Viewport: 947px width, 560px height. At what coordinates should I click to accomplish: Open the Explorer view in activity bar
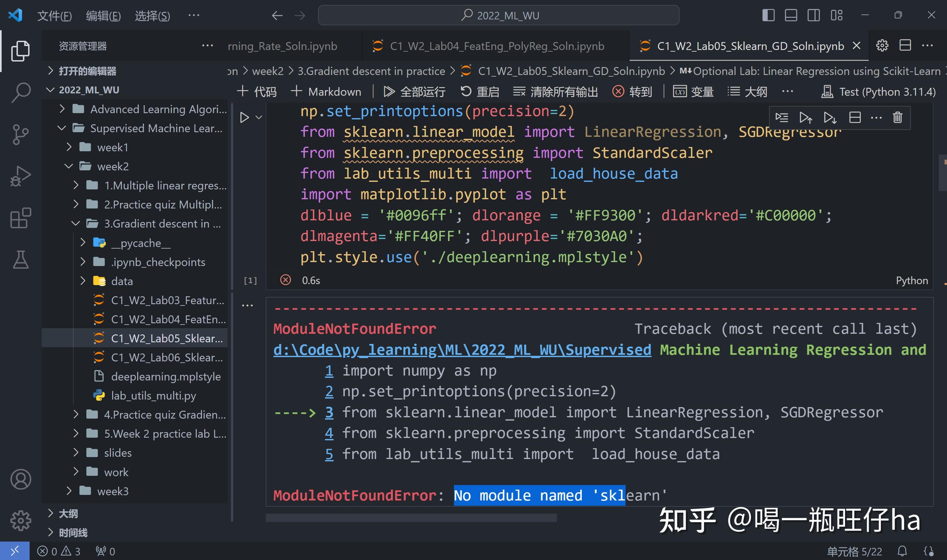[x=20, y=51]
